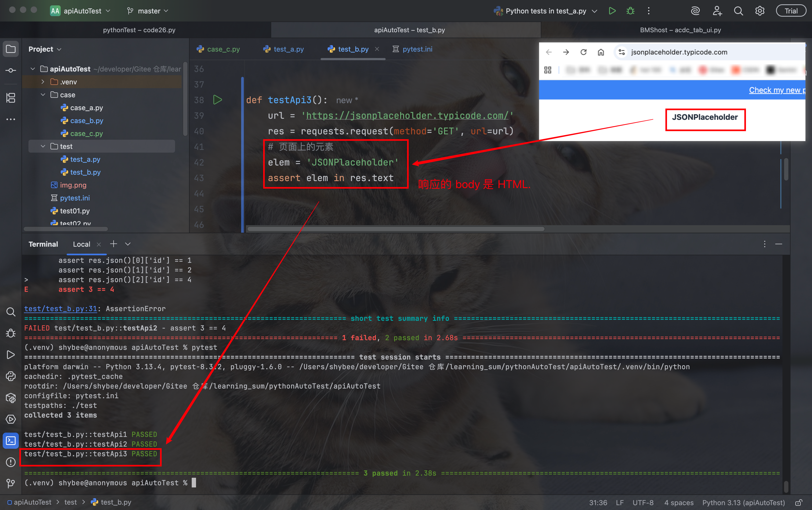Viewport: 812px width, 510px height.
Task: Expand the .venv folder in project tree
Action: coord(43,82)
